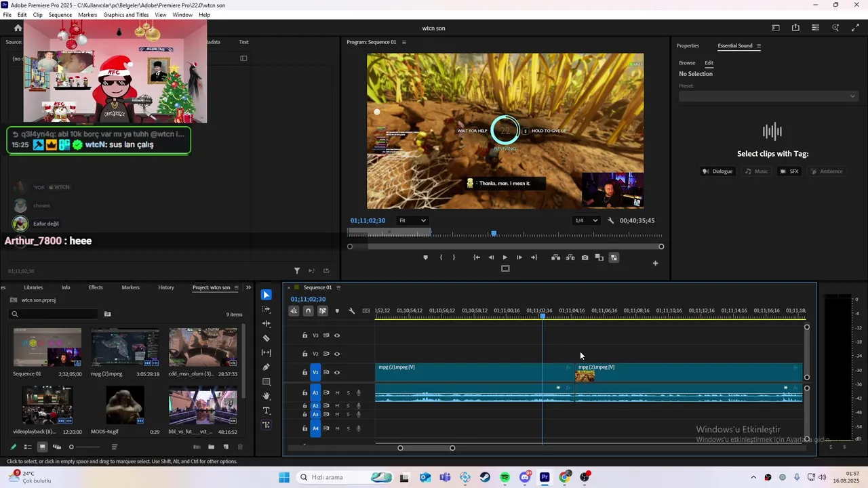Select the Slip tool
868x488 pixels.
point(266,352)
